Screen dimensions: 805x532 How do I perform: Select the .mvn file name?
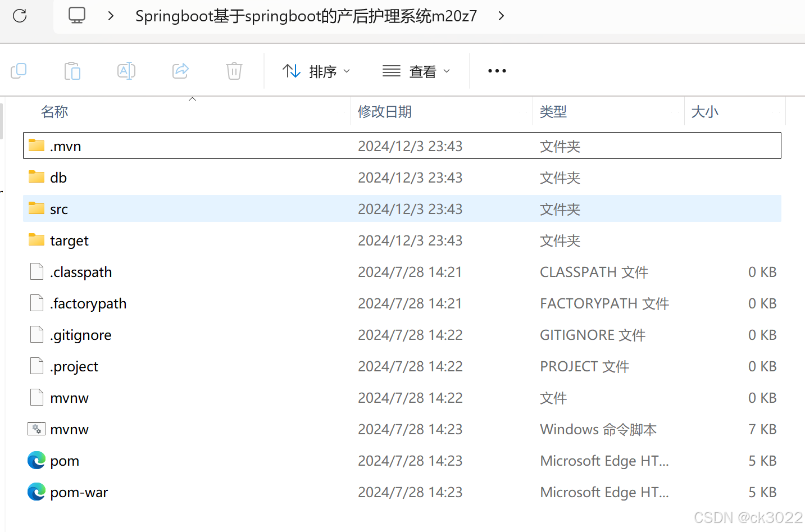coord(66,147)
